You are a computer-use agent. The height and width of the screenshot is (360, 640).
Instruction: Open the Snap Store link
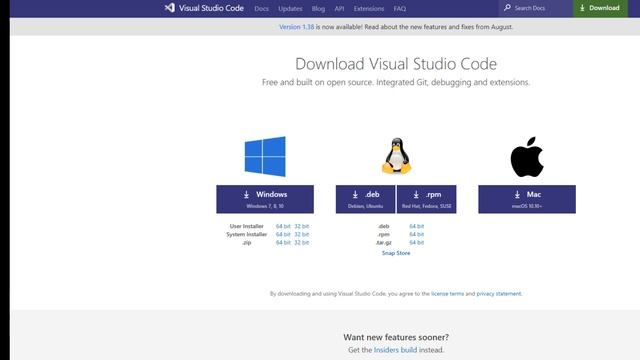pos(396,253)
